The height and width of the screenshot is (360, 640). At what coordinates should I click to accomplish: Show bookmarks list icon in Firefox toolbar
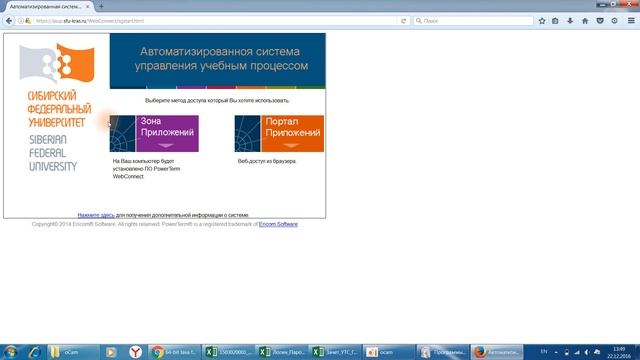coord(555,21)
